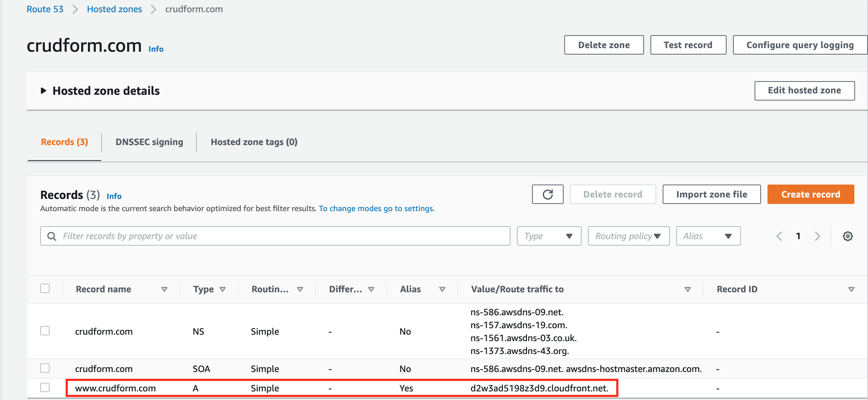
Task: Click the refresh records icon button
Action: tap(547, 194)
